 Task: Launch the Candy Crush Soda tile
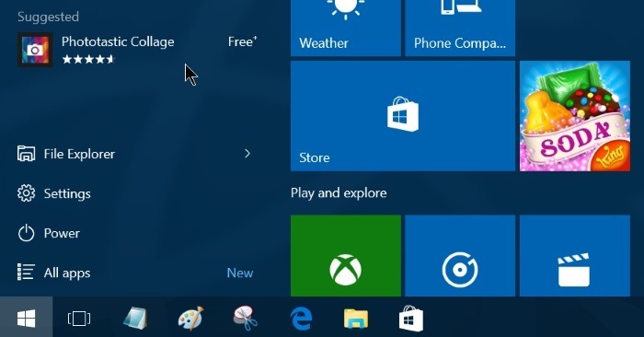coord(575,116)
